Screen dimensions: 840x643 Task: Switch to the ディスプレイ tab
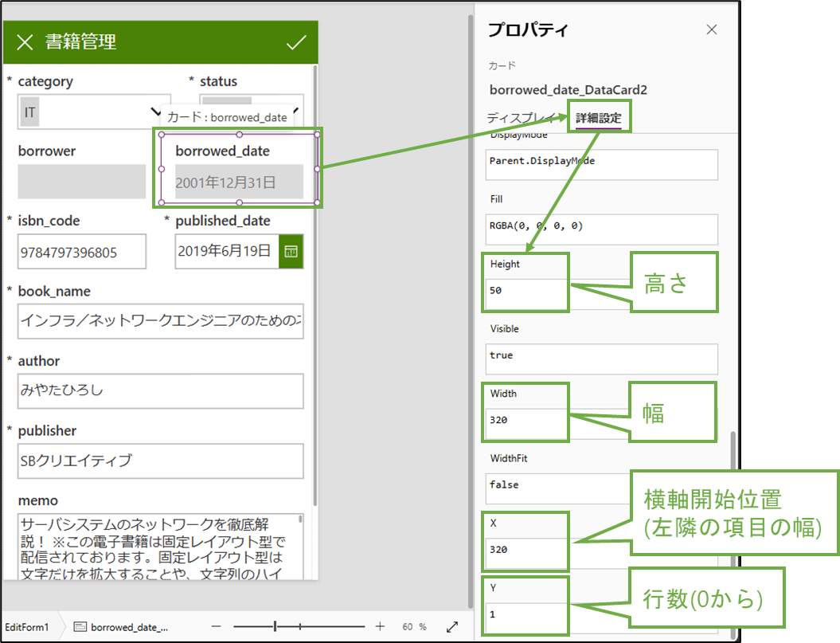[522, 118]
